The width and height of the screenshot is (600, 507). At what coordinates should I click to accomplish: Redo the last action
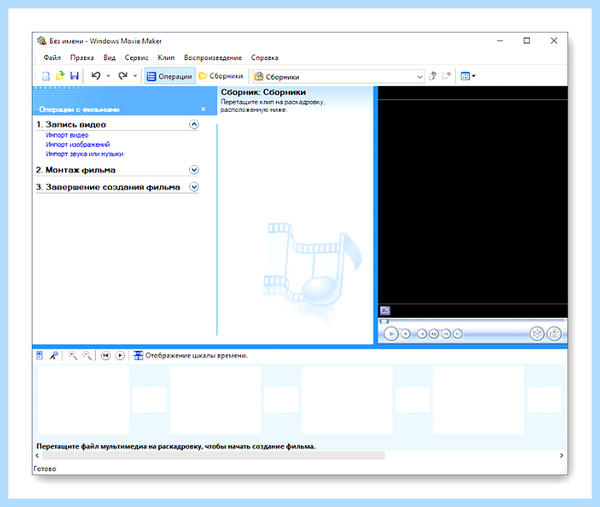[x=123, y=76]
